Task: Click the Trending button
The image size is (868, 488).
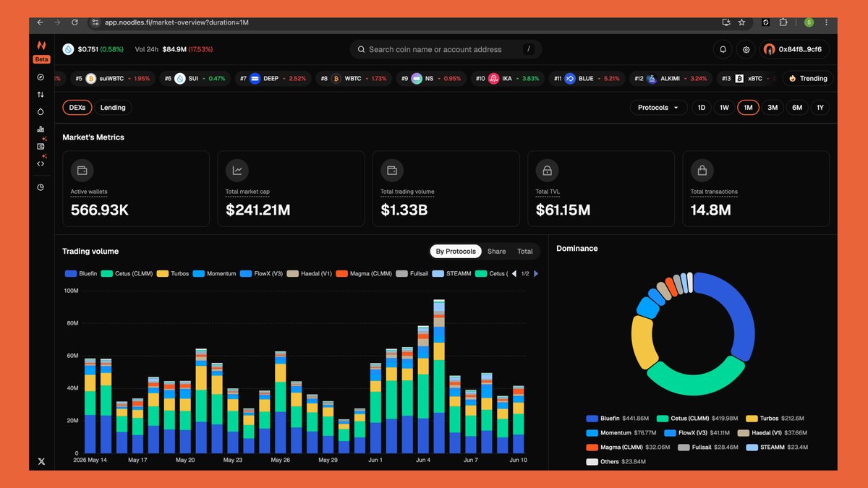Action: 808,78
